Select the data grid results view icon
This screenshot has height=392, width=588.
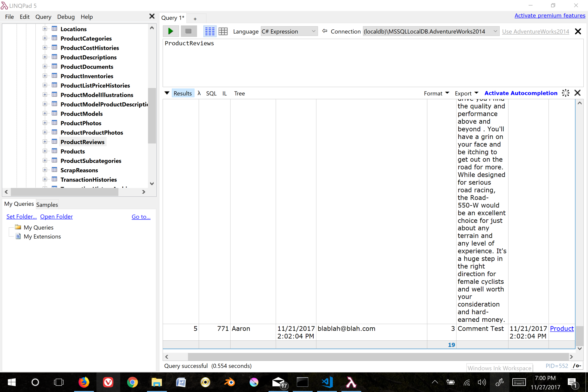click(223, 31)
